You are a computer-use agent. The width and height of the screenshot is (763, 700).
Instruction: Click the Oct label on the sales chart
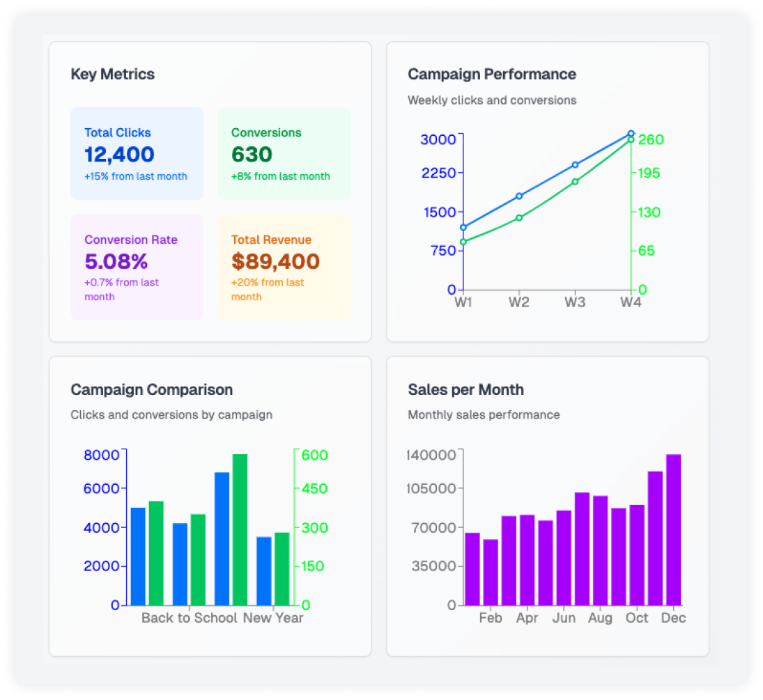637,618
